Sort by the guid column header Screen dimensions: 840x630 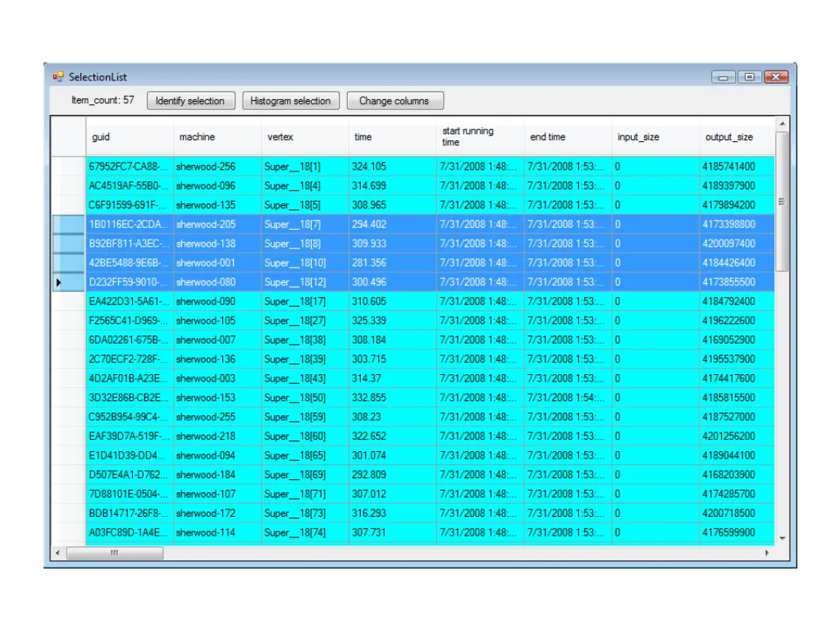[x=130, y=137]
